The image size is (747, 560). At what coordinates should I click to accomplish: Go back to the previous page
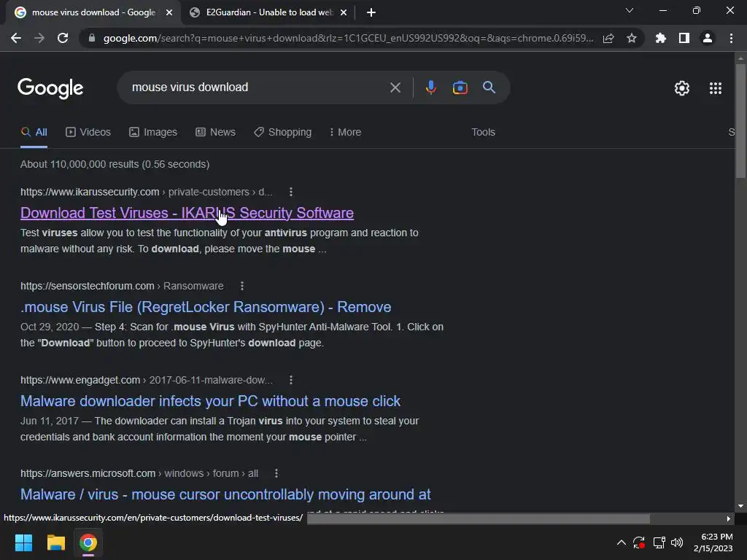pos(16,38)
